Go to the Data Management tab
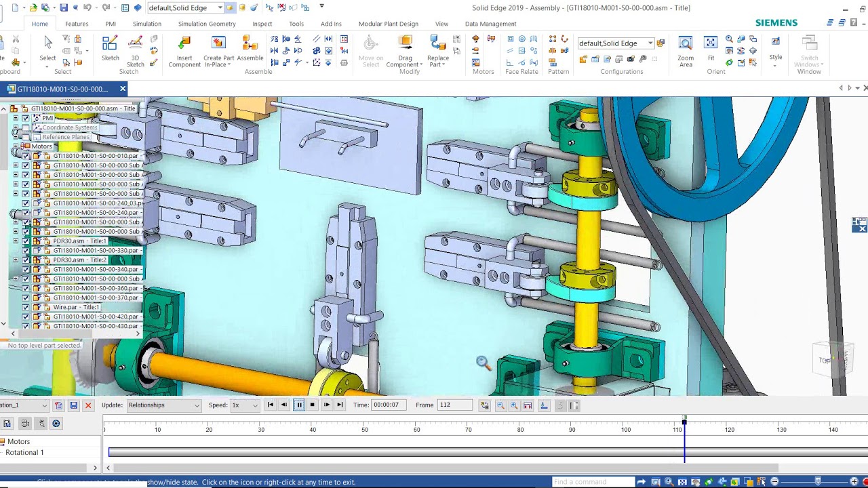The height and width of the screenshot is (488, 868). click(491, 24)
